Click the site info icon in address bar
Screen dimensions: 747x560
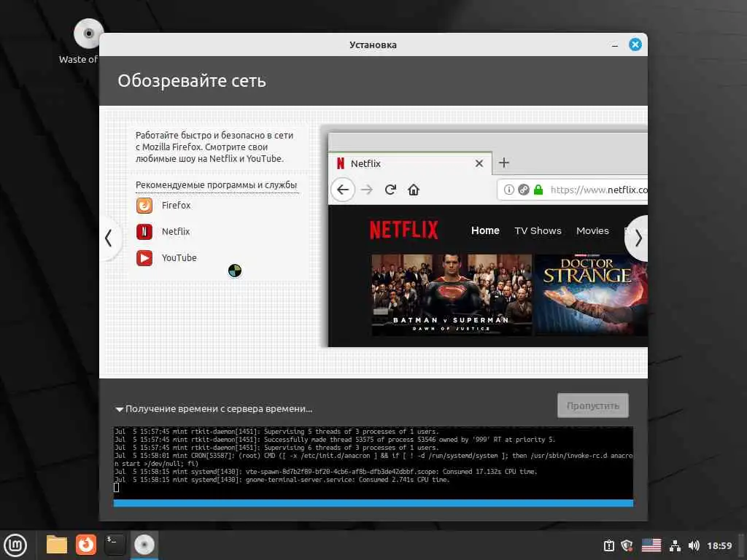(508, 190)
